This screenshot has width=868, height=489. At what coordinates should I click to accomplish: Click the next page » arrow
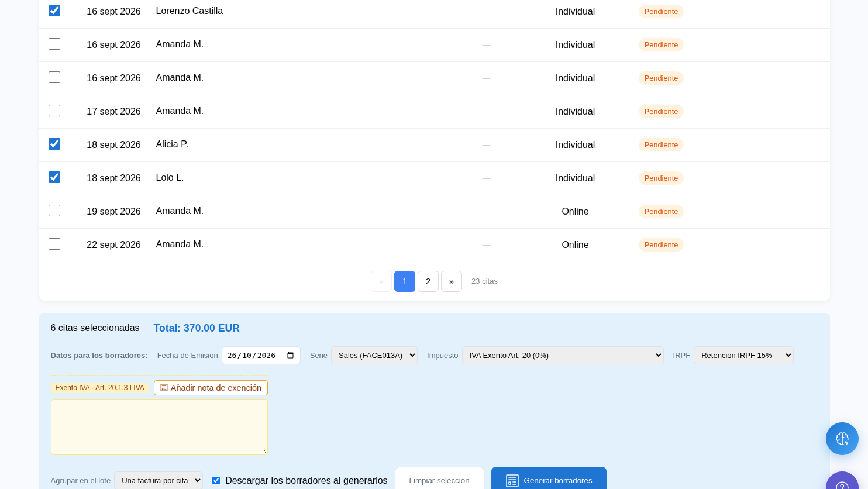[x=452, y=281]
